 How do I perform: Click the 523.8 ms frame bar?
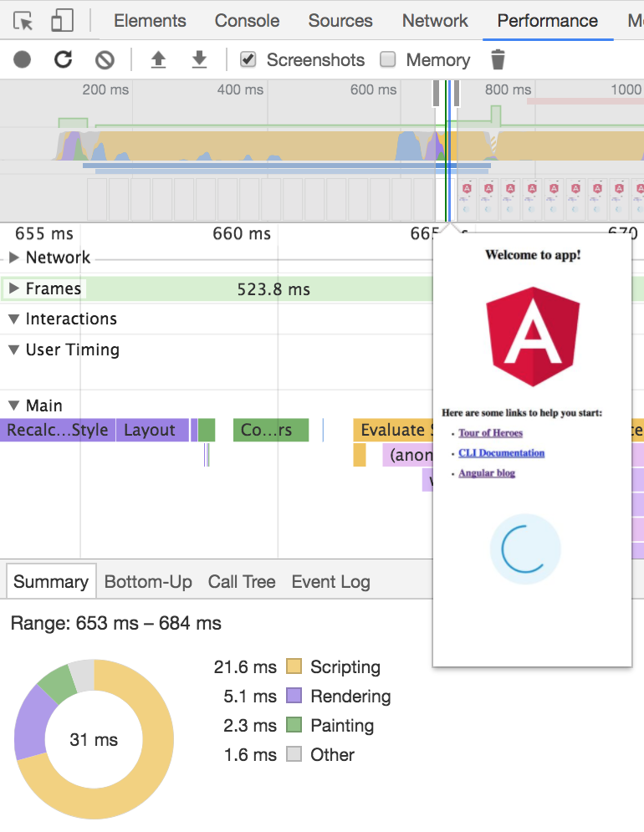point(273,289)
